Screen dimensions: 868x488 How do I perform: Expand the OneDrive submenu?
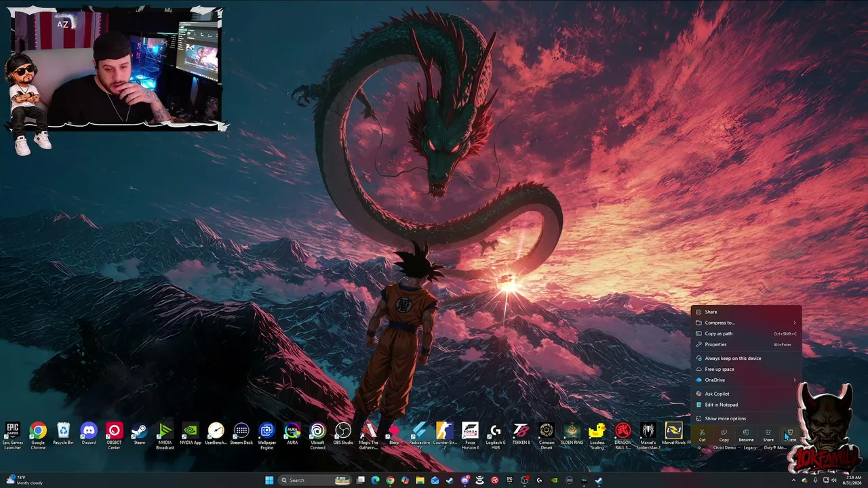[746, 380]
